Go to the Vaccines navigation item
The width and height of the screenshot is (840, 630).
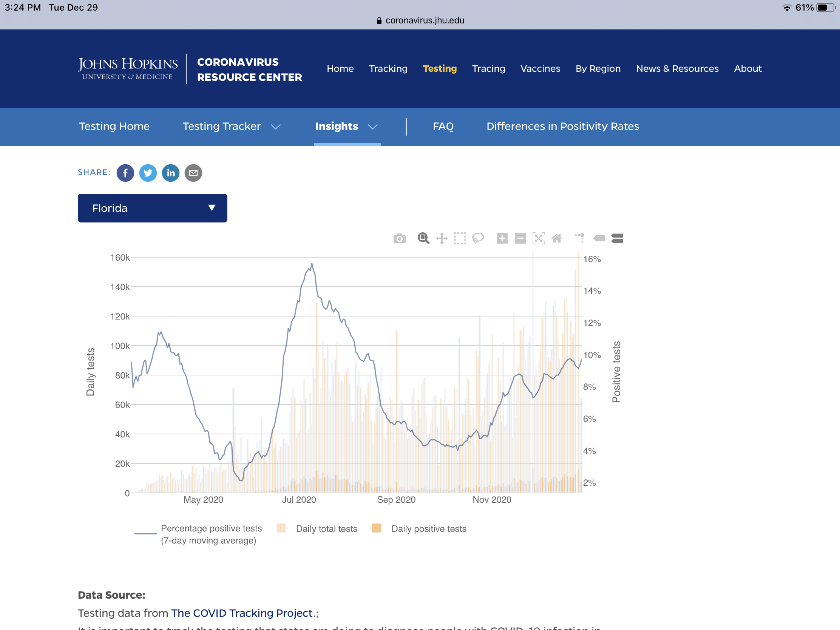click(540, 69)
